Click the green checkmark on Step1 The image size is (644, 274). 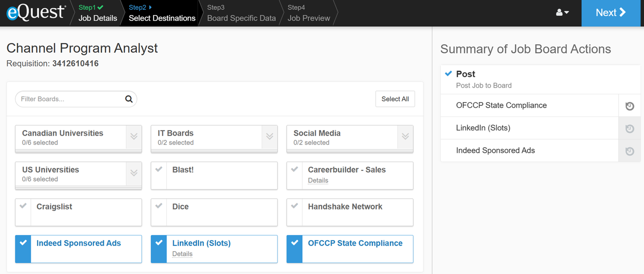(100, 7)
